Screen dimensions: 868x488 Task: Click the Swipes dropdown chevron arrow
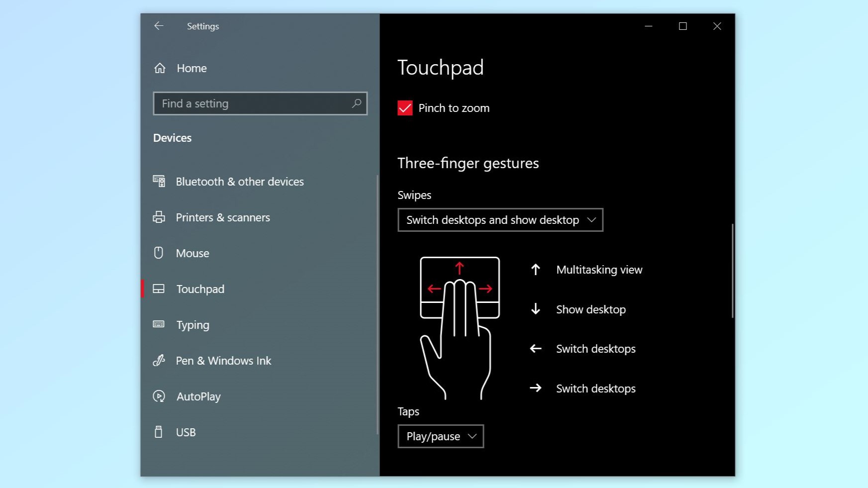click(591, 220)
